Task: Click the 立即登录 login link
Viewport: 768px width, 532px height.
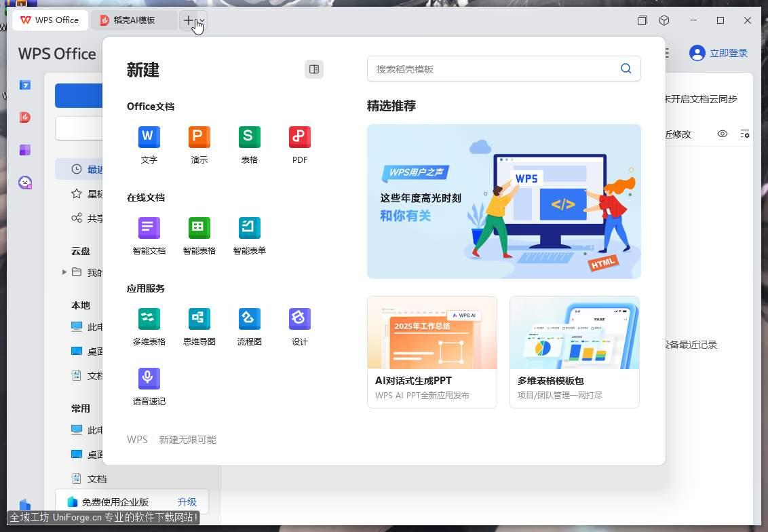Action: [729, 53]
